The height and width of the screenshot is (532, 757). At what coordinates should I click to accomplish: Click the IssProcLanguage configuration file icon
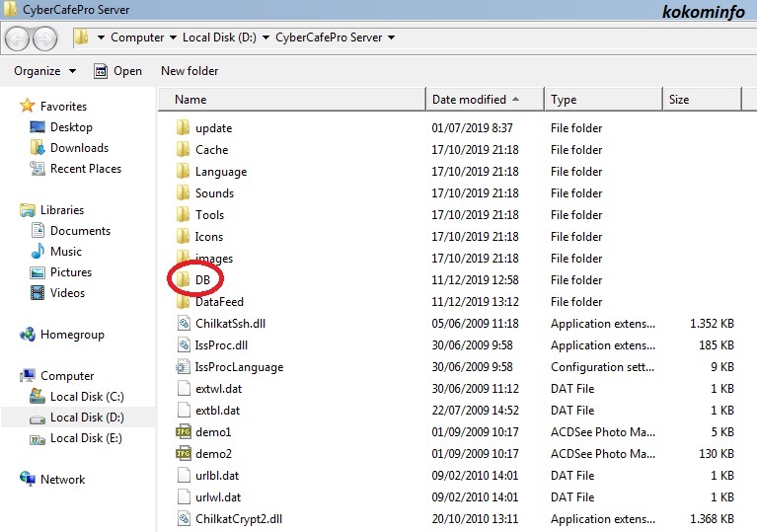click(x=183, y=367)
